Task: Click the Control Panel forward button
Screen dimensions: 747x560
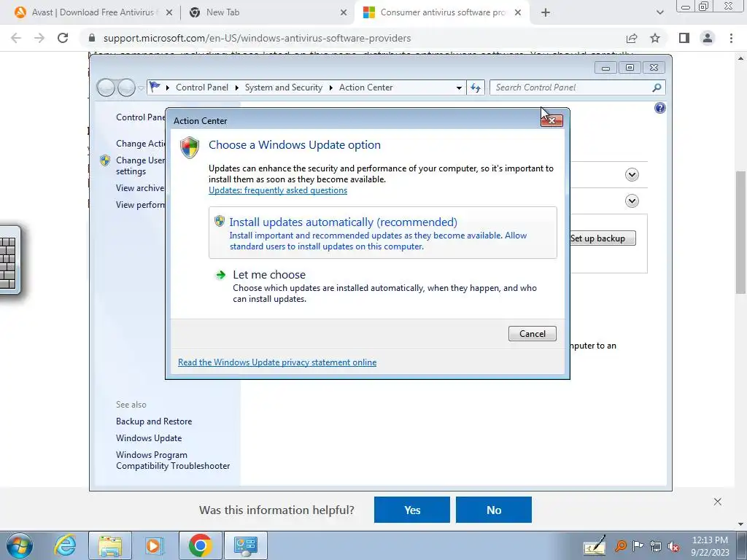Action: coord(126,87)
